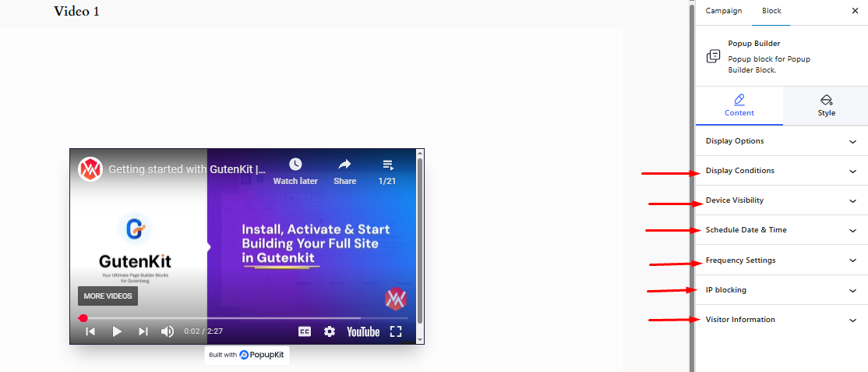The width and height of the screenshot is (868, 372).
Task: Seek on the video progress bar
Action: [243, 318]
